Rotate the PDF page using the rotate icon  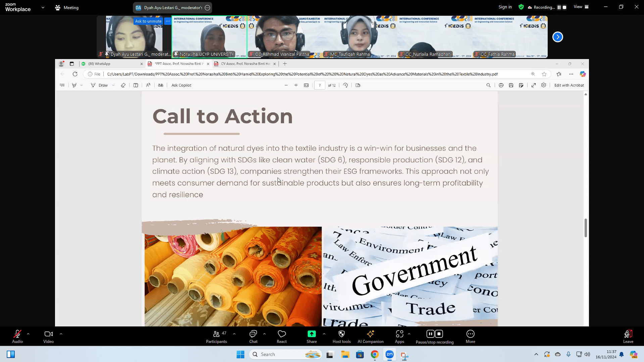[x=345, y=85]
